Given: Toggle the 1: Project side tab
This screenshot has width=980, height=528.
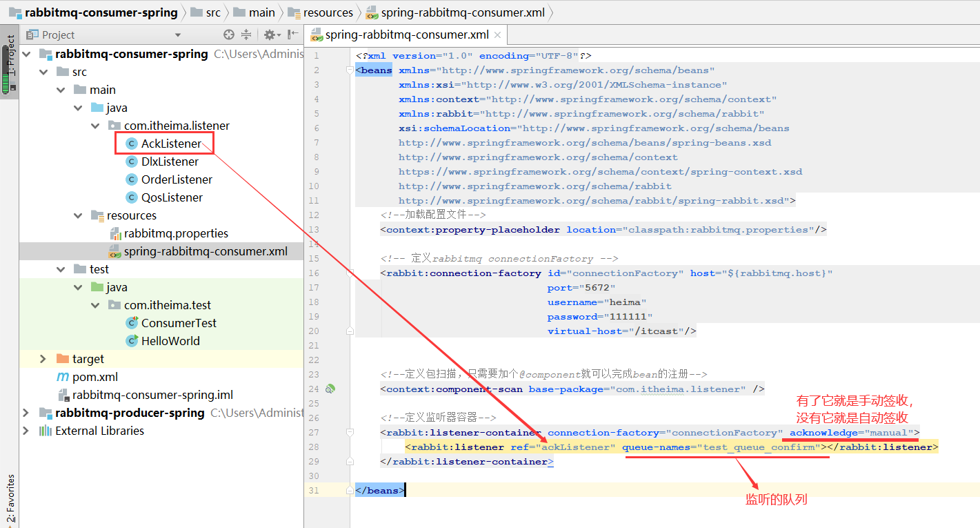Looking at the screenshot, I should [x=10, y=63].
